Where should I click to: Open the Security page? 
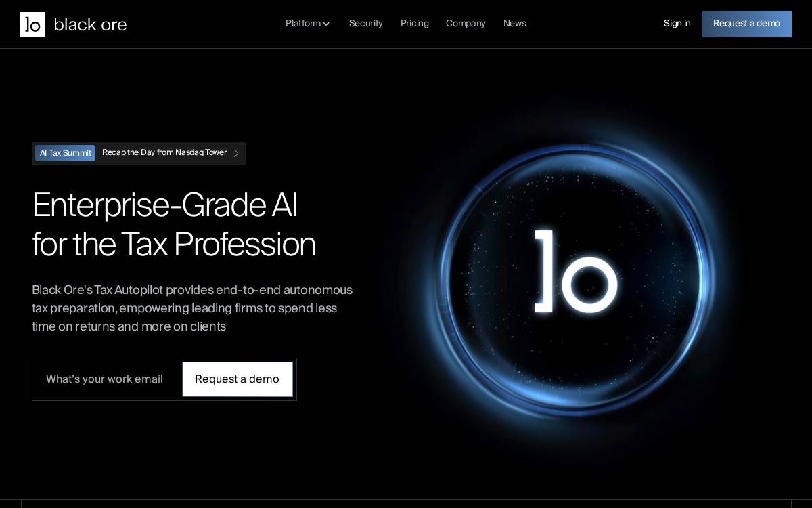(x=366, y=24)
